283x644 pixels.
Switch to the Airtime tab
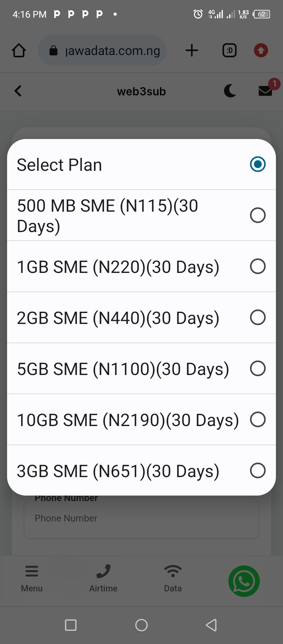coord(103,578)
